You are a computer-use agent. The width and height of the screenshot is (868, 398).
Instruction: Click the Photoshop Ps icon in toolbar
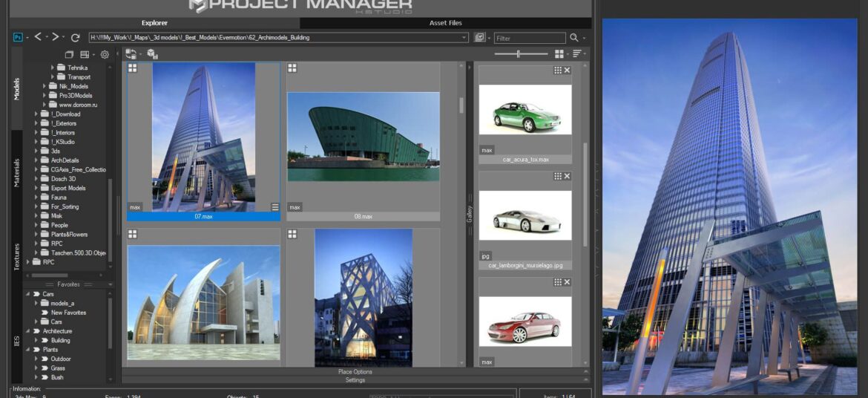18,37
